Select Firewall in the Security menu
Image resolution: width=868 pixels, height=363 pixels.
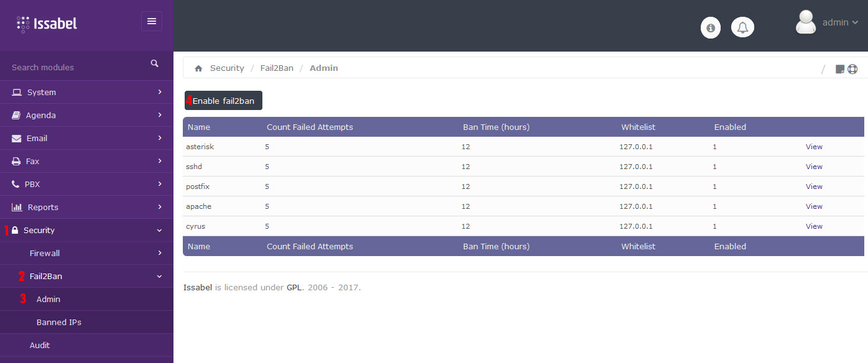coord(45,253)
